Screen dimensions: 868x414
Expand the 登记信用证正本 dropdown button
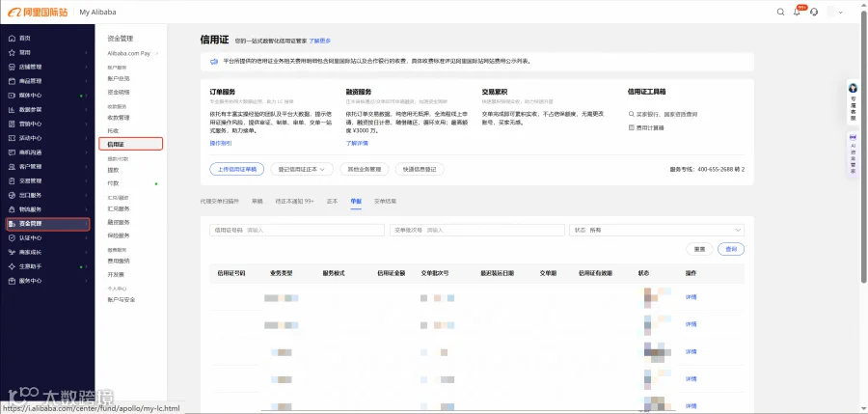coord(302,169)
